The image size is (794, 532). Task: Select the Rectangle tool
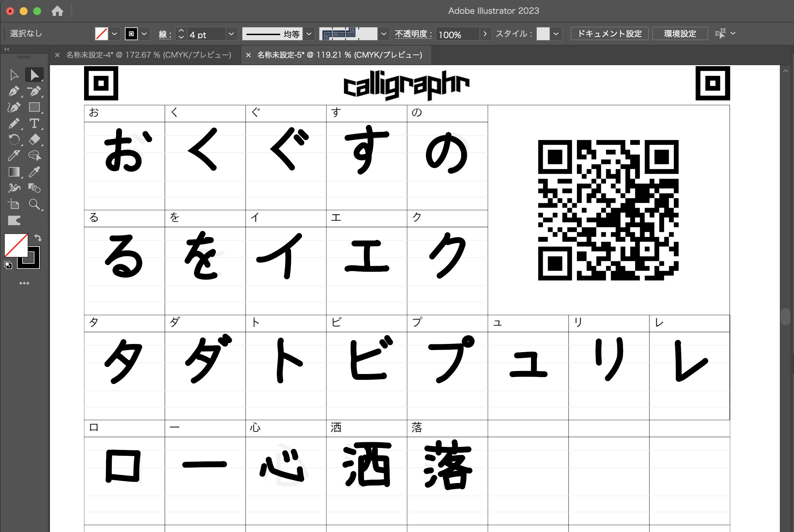coord(34,107)
